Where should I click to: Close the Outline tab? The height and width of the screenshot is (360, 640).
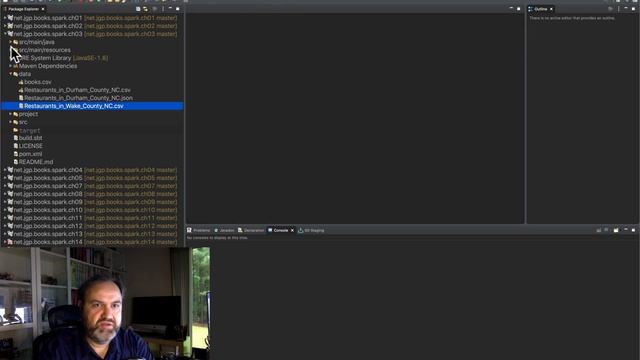coord(551,9)
